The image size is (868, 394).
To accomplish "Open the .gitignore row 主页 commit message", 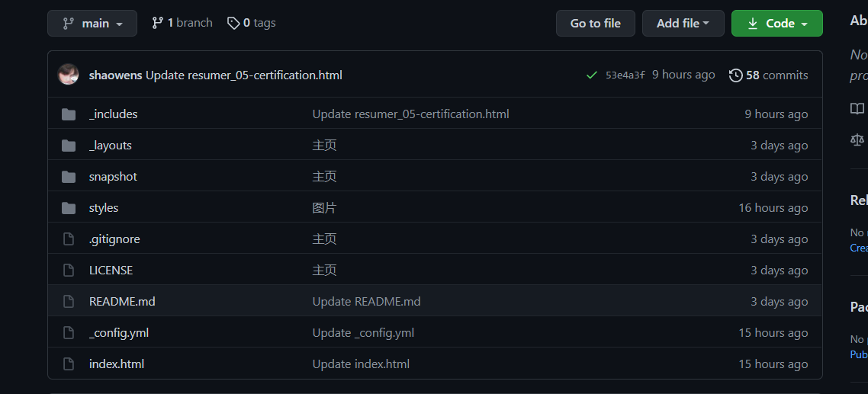I will point(324,239).
